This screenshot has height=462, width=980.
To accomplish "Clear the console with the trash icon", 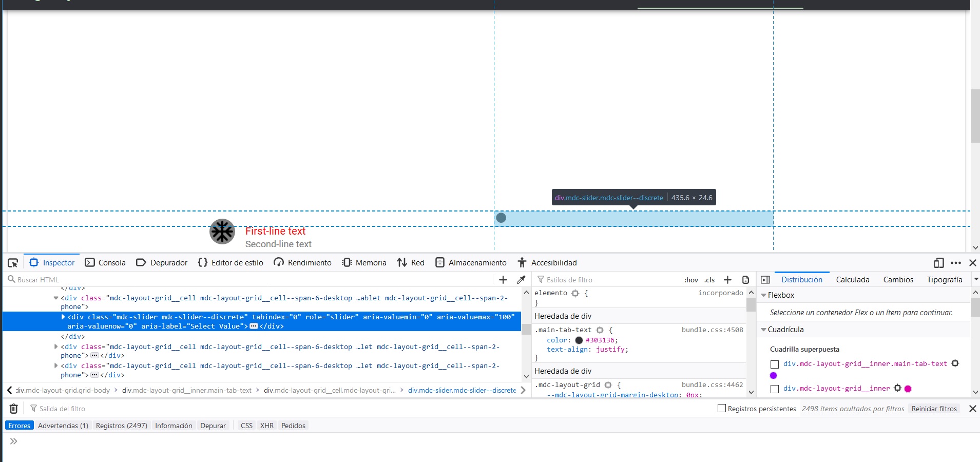I will (x=14, y=409).
